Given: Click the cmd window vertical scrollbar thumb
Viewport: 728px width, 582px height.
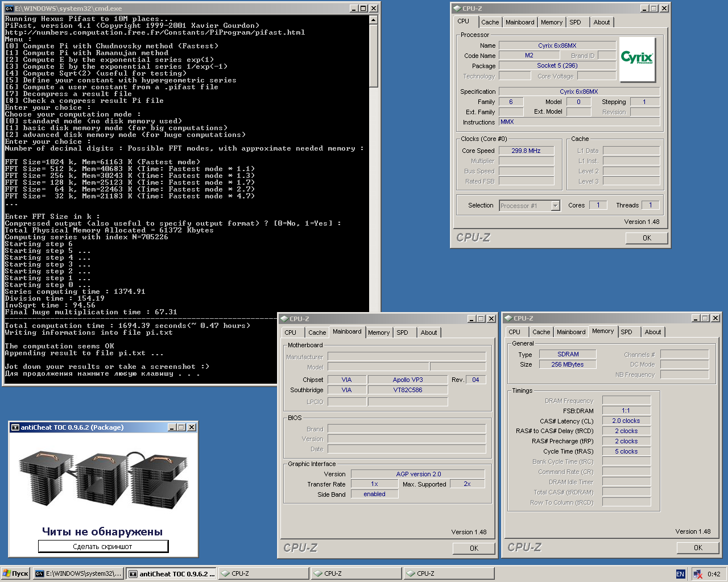Looking at the screenshot, I should (x=373, y=56).
